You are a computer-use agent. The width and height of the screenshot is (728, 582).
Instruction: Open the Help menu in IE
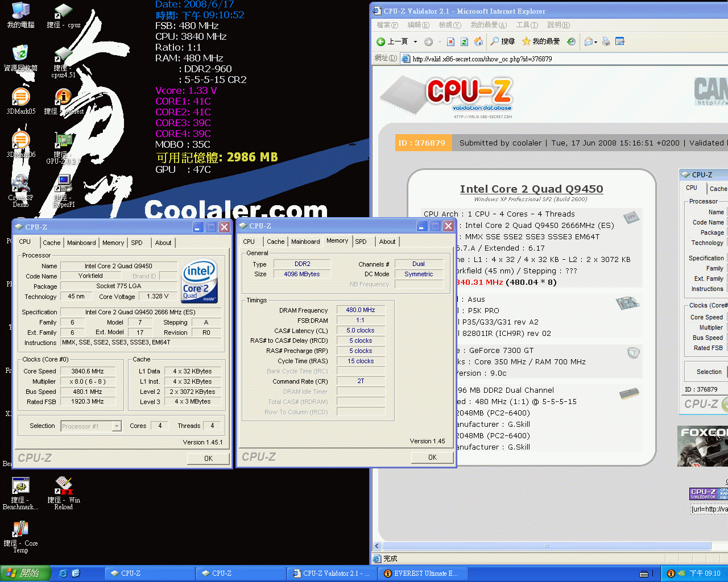click(x=559, y=25)
